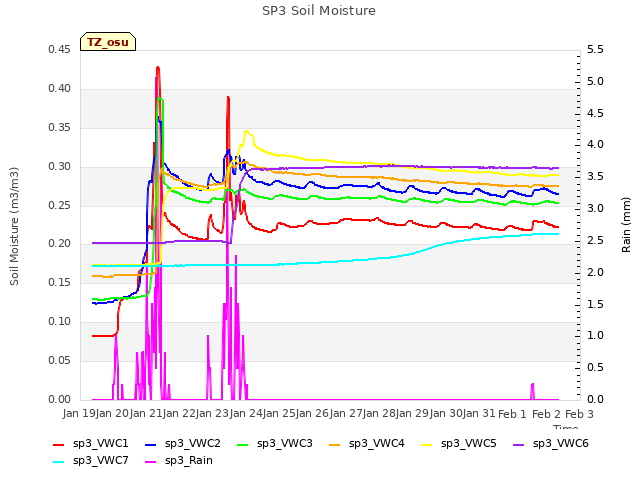
Task: Click the Rain (mm) axis label
Action: coord(626,225)
